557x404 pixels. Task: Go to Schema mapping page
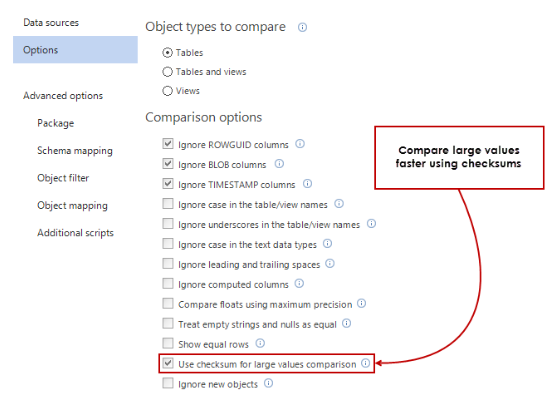(75, 151)
